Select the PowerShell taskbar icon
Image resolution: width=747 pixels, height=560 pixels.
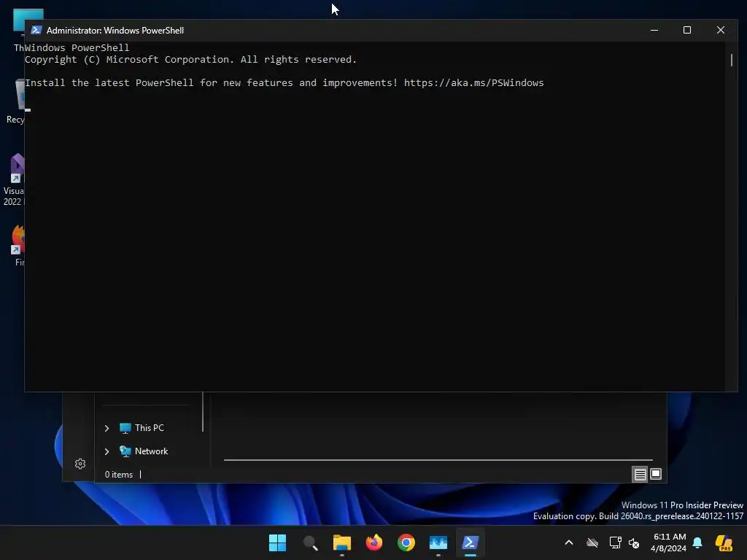point(471,542)
